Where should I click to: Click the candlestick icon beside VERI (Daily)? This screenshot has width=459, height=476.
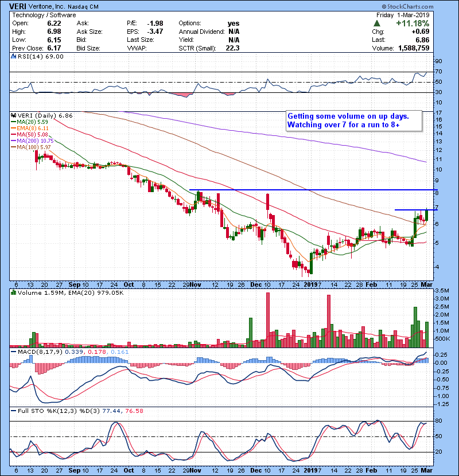pyautogui.click(x=13, y=116)
